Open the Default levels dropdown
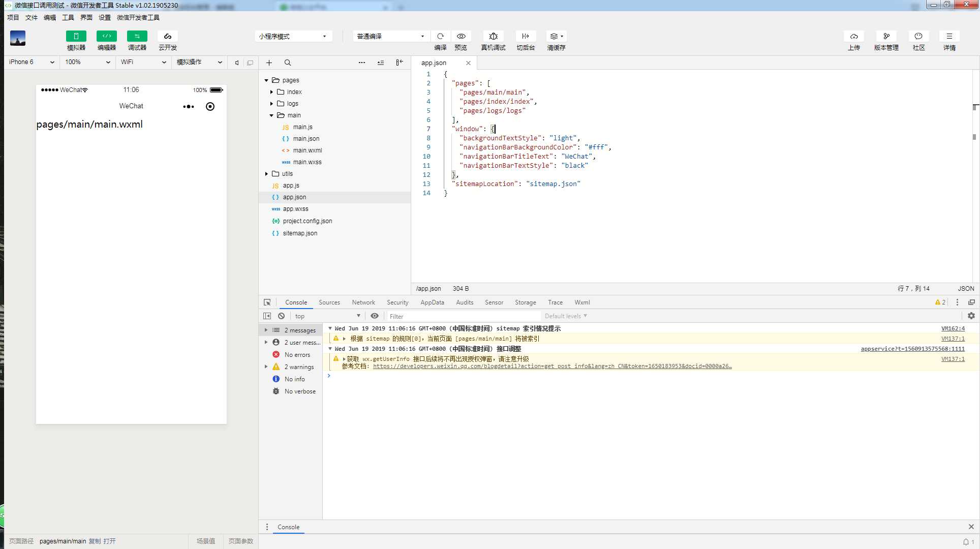 (566, 316)
